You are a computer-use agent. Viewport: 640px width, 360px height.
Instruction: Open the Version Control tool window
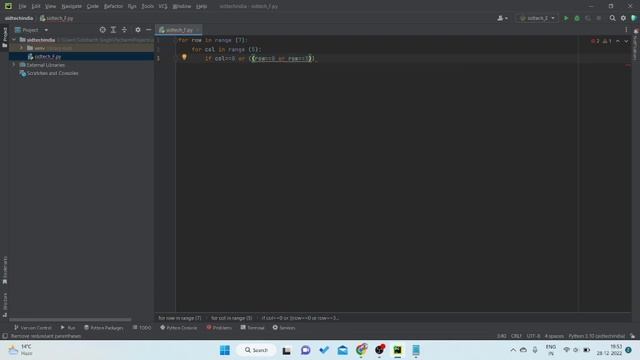click(x=33, y=327)
